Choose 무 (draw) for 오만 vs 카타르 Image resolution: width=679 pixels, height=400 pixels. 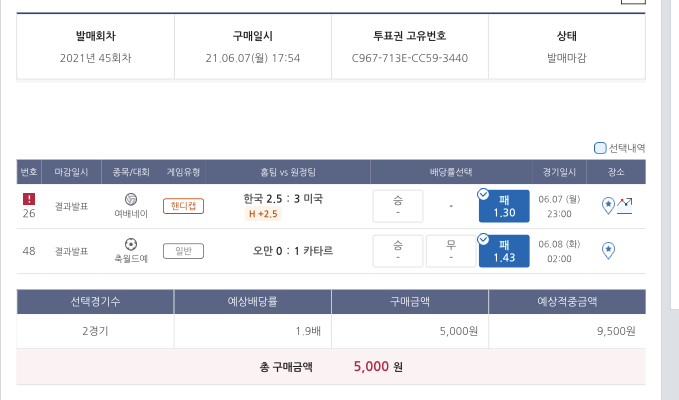[x=450, y=251]
